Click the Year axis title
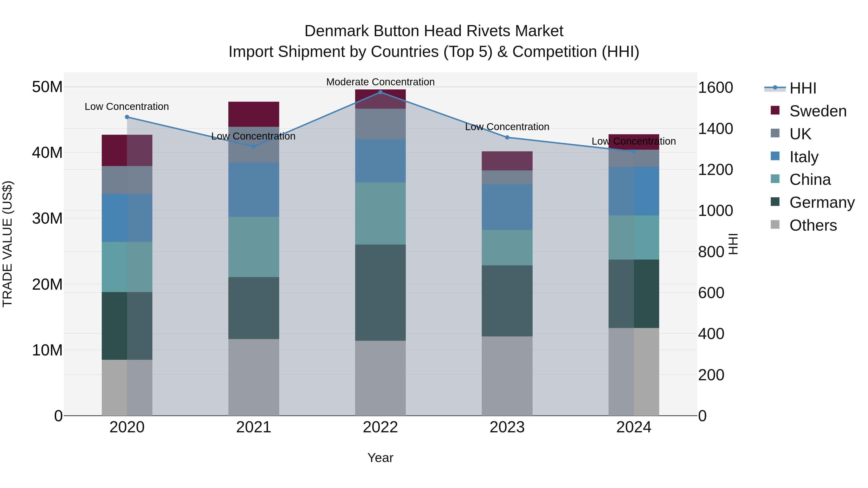Image resolution: width=868 pixels, height=488 pixels. (380, 458)
